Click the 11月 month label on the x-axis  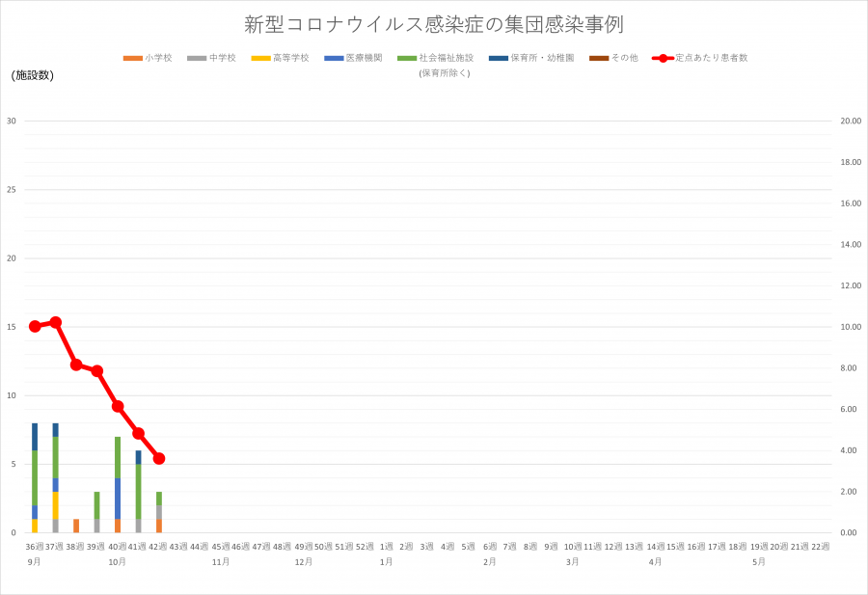tap(221, 561)
